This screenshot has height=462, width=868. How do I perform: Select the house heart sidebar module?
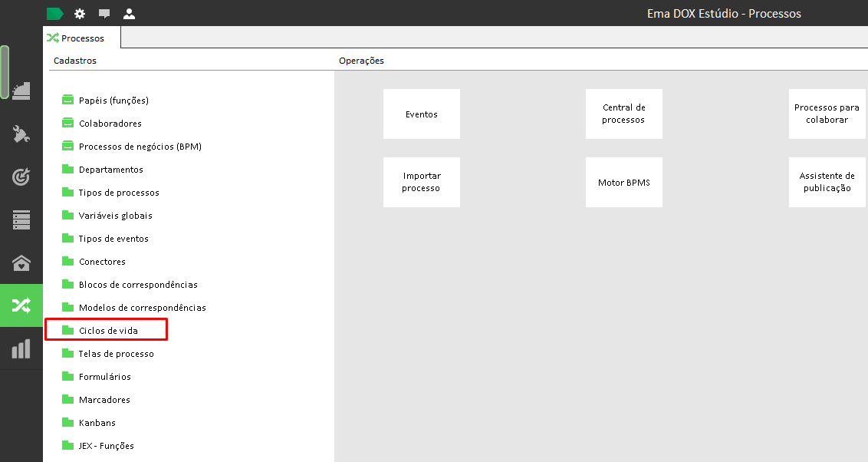click(x=21, y=262)
